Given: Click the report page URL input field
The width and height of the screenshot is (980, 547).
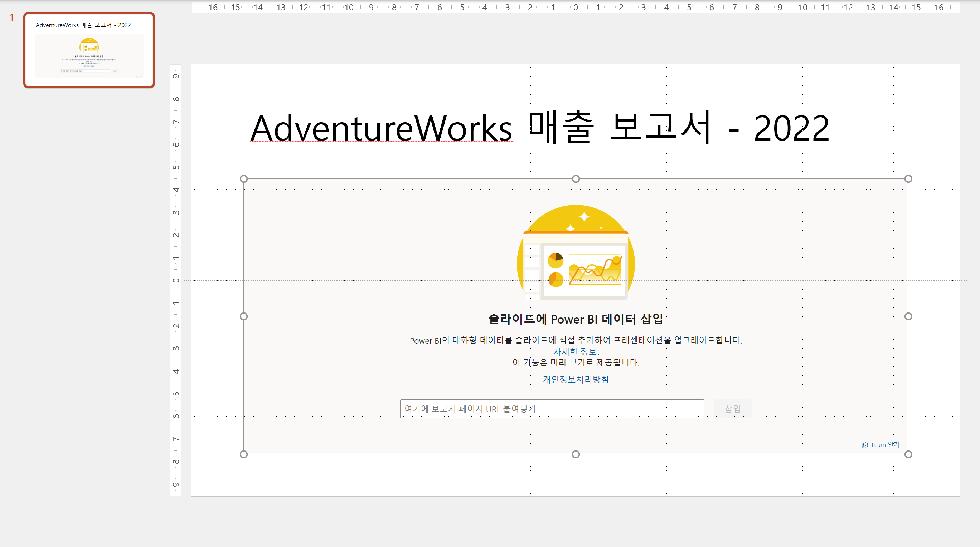Looking at the screenshot, I should [x=552, y=409].
